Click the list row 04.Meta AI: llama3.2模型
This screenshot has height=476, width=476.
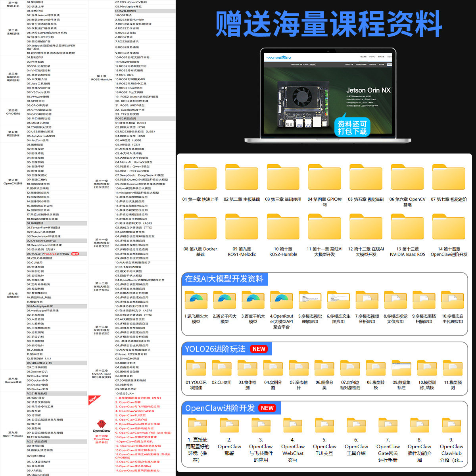134,162
